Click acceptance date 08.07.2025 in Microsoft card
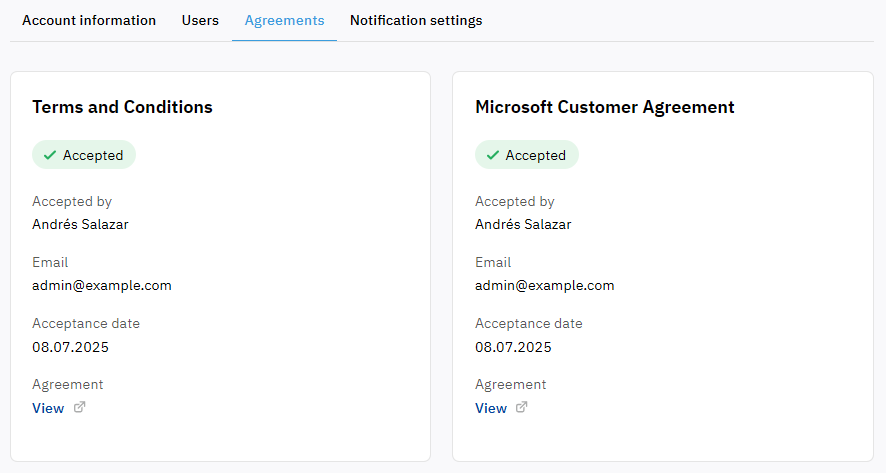This screenshot has height=473, width=886. [x=513, y=347]
